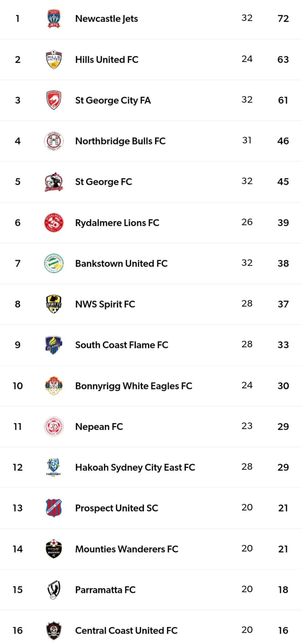
Task: Click the Hakoah FC logo
Action: (x=54, y=467)
